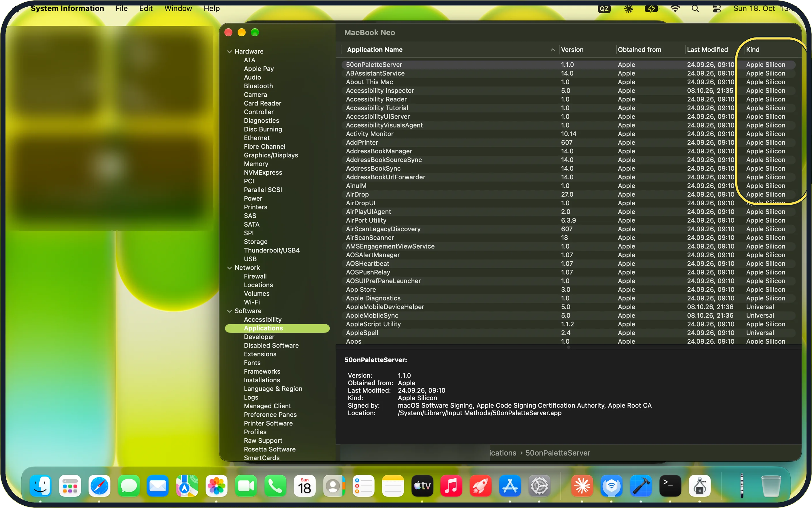812x508 pixels.
Task: Open Apple TV app in Dock
Action: pos(422,486)
